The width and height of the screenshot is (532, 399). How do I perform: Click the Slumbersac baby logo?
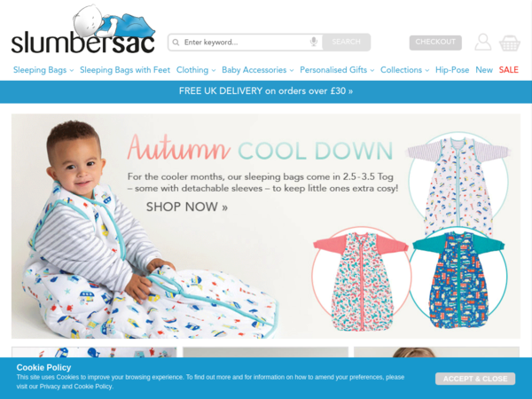(x=83, y=29)
